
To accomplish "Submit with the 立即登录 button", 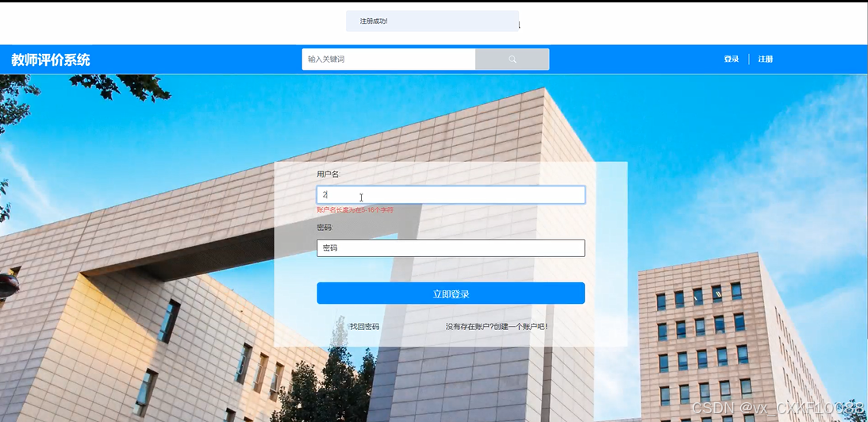I will click(x=451, y=293).
